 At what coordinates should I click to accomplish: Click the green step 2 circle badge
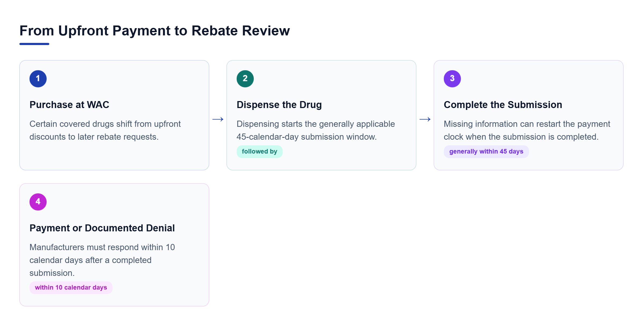[x=245, y=79]
